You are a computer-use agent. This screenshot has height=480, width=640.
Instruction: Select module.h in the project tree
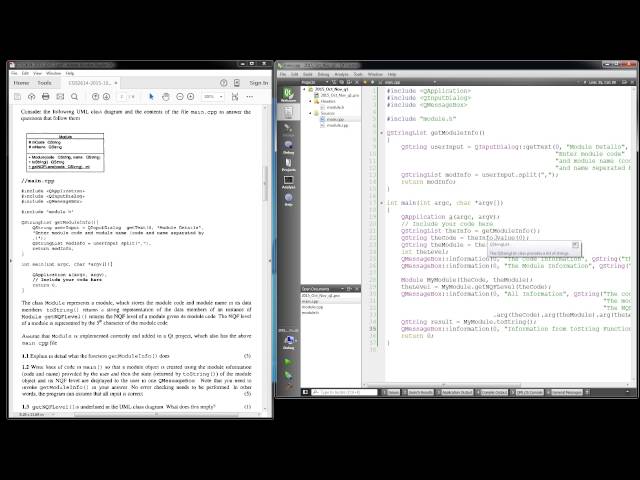(x=335, y=107)
